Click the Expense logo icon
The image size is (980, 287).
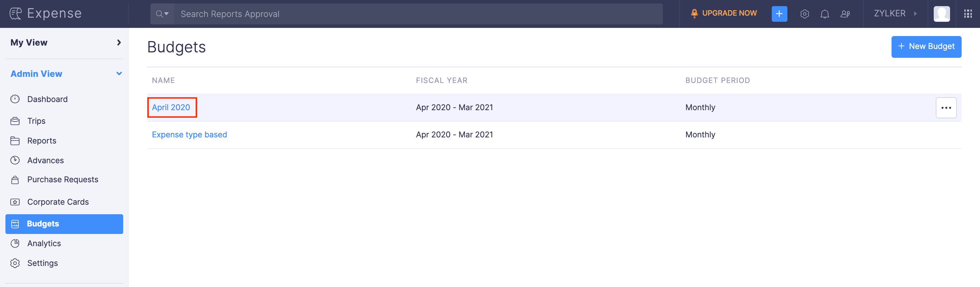[16, 14]
